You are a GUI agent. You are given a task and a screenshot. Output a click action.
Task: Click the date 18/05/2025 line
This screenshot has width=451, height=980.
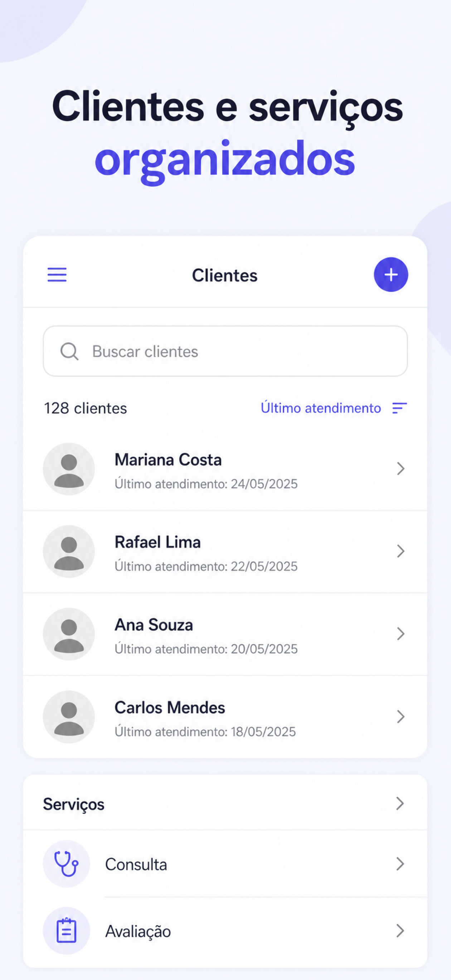tap(205, 731)
